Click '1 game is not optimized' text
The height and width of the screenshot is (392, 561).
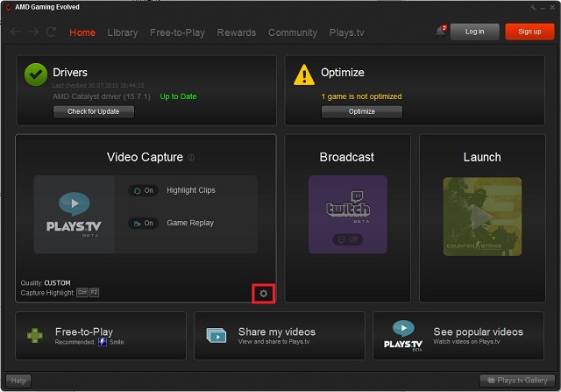pyautogui.click(x=361, y=96)
